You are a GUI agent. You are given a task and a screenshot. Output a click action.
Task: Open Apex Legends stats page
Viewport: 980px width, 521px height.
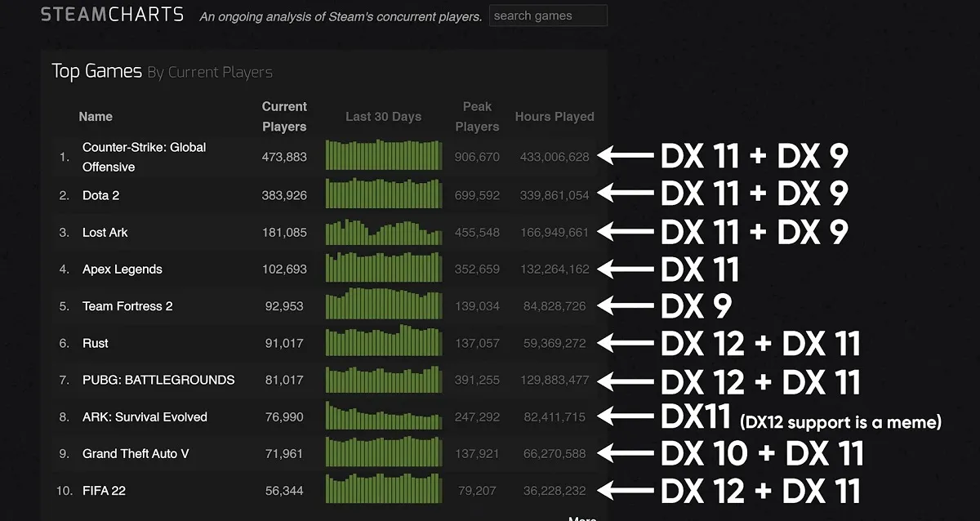click(122, 269)
